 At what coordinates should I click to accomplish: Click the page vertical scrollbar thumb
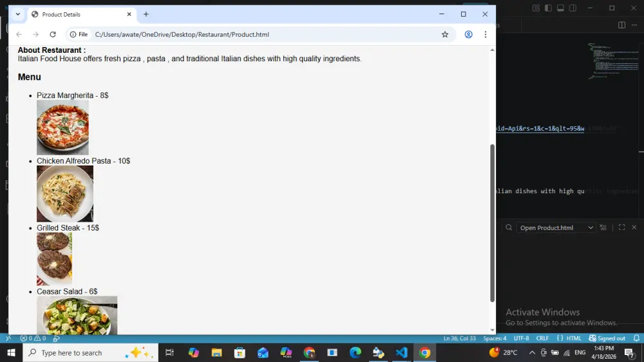[492, 223]
